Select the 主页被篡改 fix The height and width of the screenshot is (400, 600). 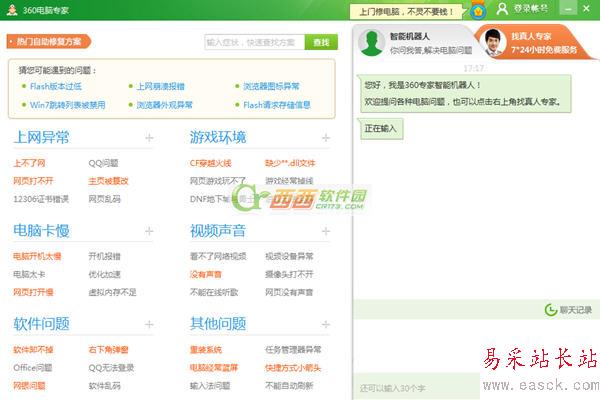108,181
